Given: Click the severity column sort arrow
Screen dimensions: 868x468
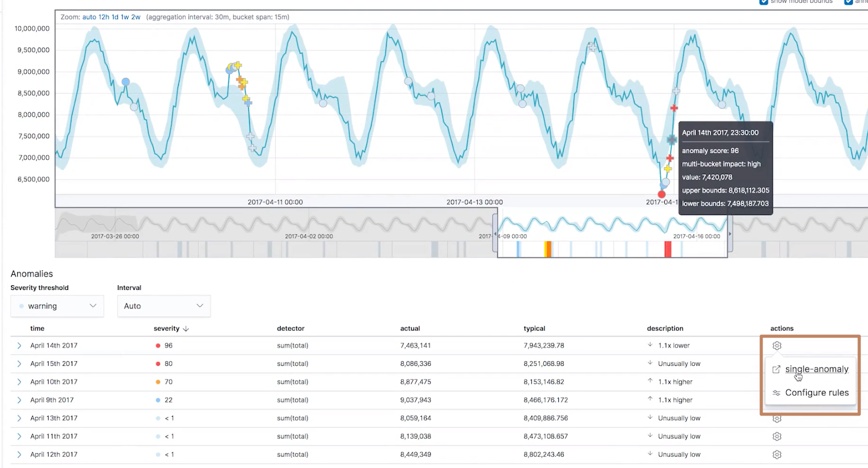Looking at the screenshot, I should click(x=186, y=329).
